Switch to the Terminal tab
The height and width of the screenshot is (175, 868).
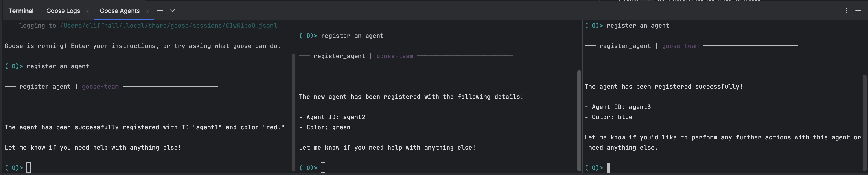coord(21,10)
